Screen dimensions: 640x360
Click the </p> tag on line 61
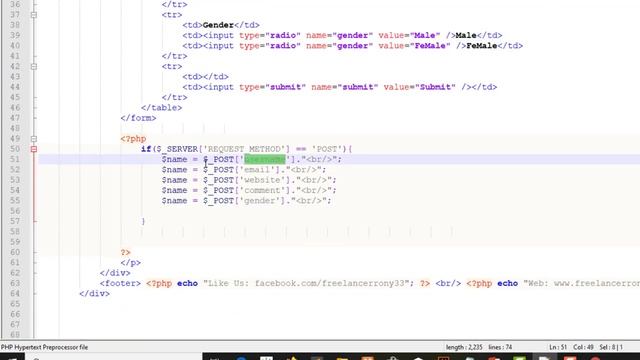pos(131,262)
